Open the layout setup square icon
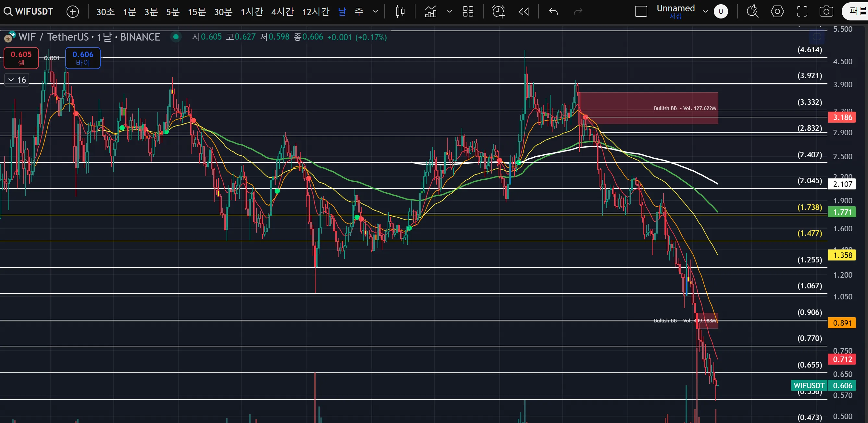 [x=641, y=12]
